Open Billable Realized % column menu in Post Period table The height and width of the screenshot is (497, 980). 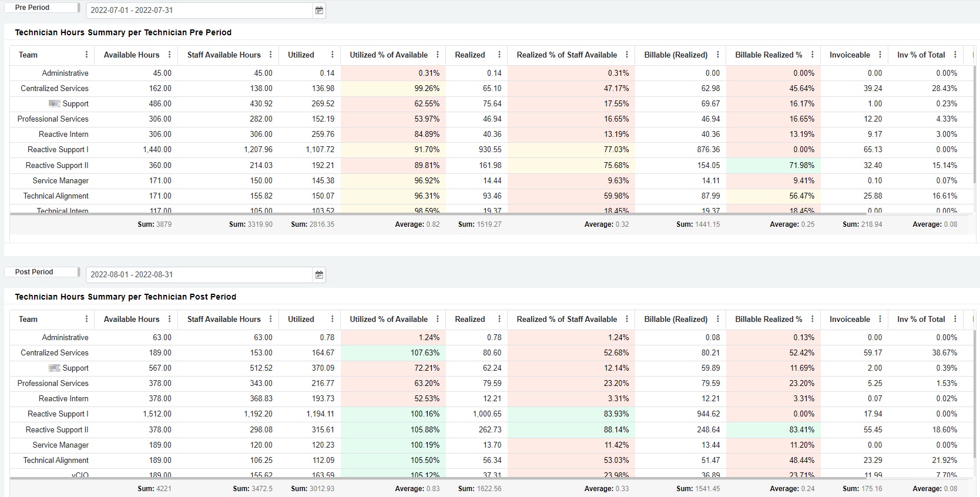[x=813, y=319]
